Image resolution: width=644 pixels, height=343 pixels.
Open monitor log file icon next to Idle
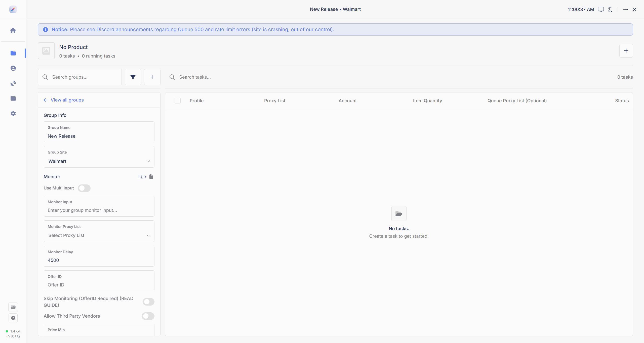pyautogui.click(x=151, y=177)
